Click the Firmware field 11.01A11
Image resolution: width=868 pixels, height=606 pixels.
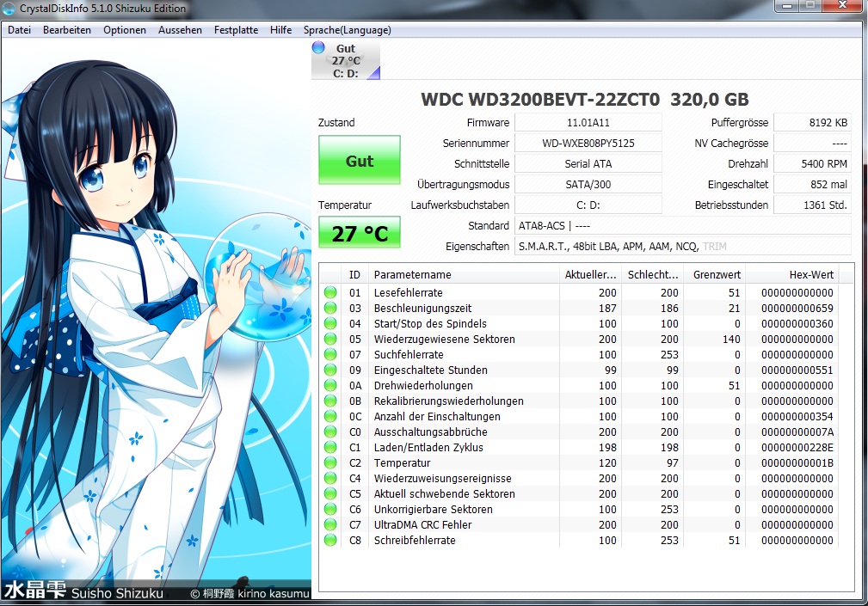588,122
